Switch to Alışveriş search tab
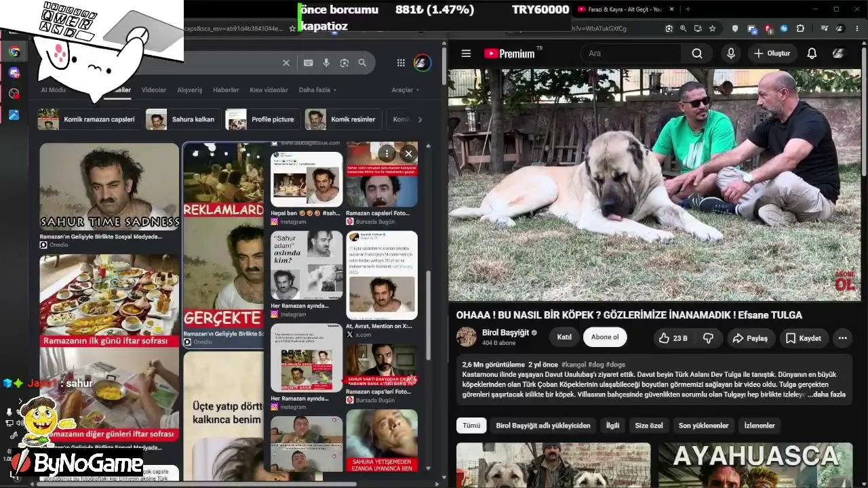 (190, 90)
